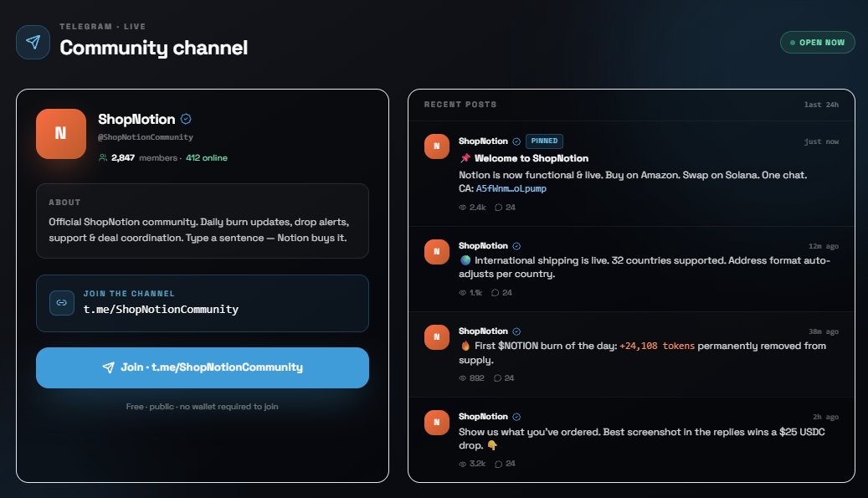Click the comments icon on the pinned post
Screen dimensions: 868x498
pyautogui.click(x=498, y=208)
